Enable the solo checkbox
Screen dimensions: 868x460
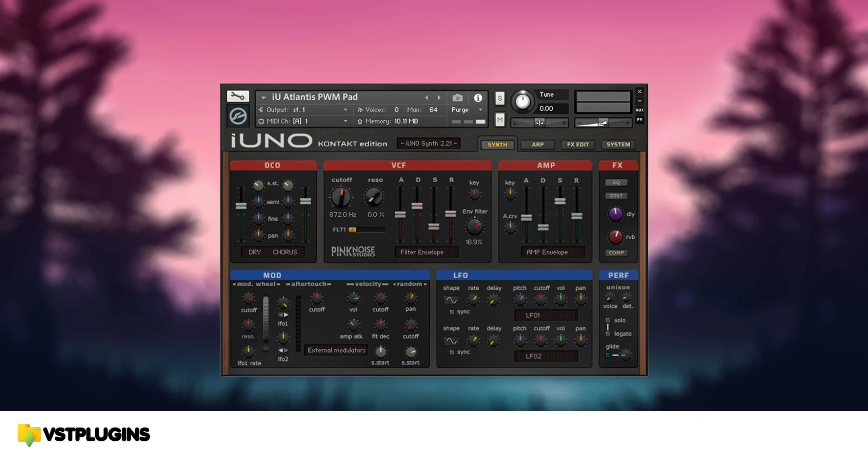(608, 320)
